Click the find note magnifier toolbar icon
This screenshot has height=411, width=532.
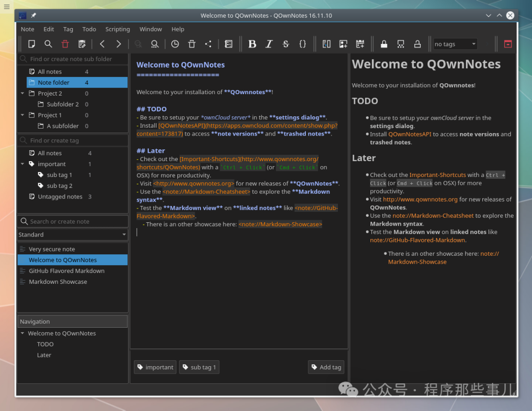48,44
